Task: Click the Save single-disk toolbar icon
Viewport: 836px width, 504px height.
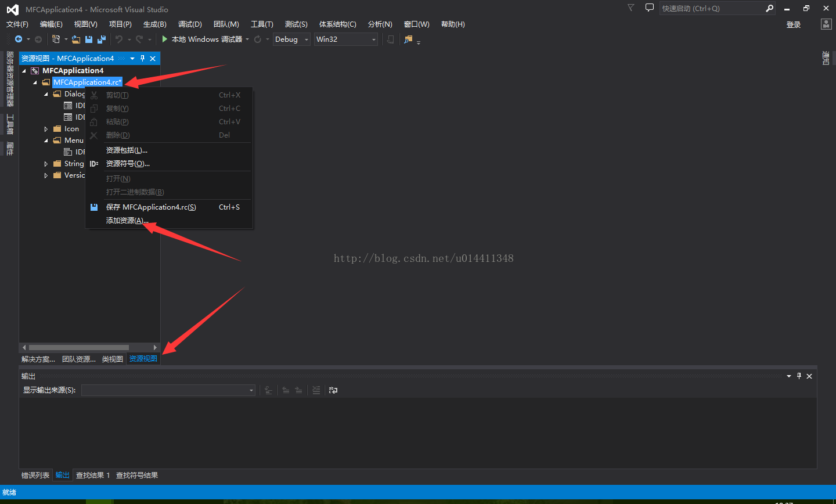Action: [89, 39]
